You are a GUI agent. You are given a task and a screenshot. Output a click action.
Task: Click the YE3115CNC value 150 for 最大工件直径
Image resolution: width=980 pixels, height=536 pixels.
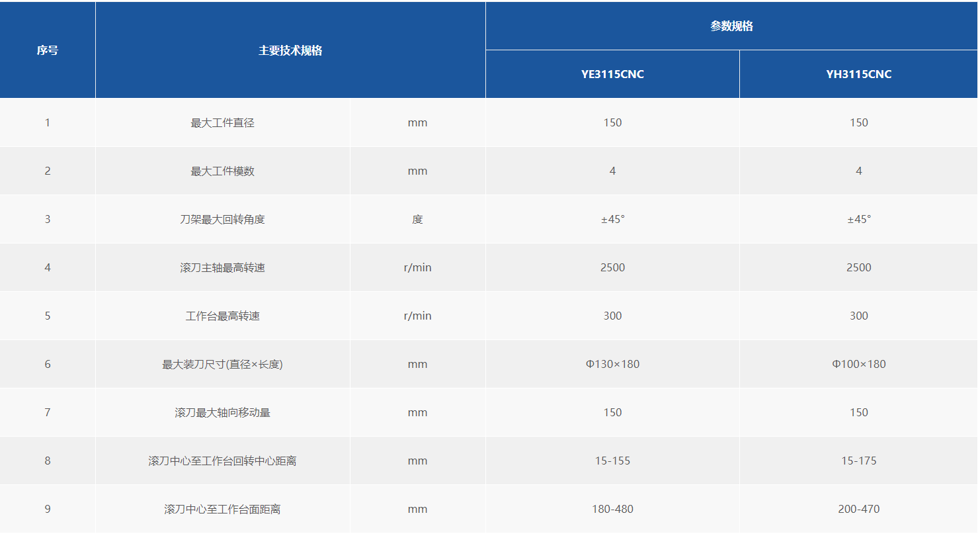tap(612, 122)
